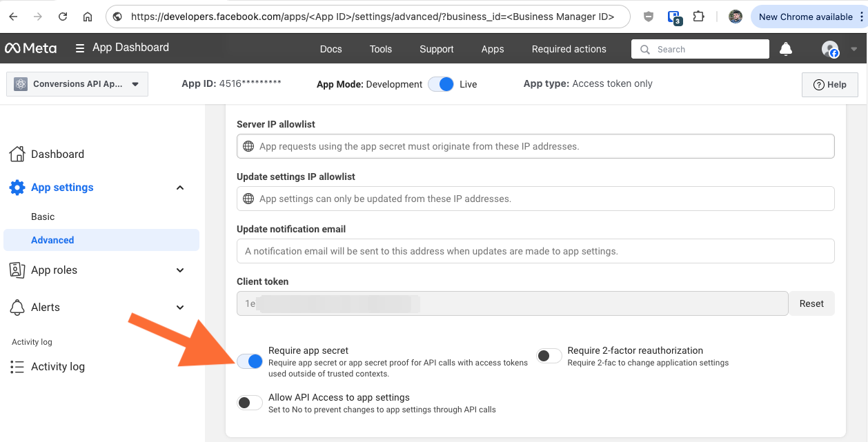Click the New Chrome available button

805,17
